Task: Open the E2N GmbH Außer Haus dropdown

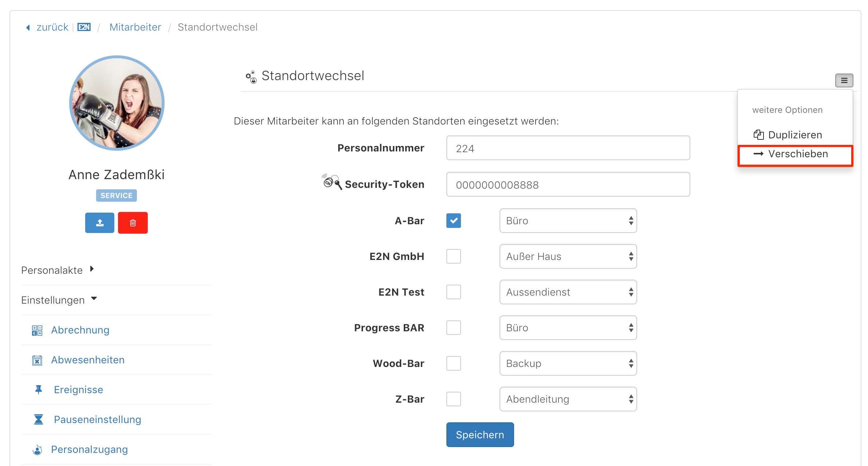Action: (x=568, y=256)
